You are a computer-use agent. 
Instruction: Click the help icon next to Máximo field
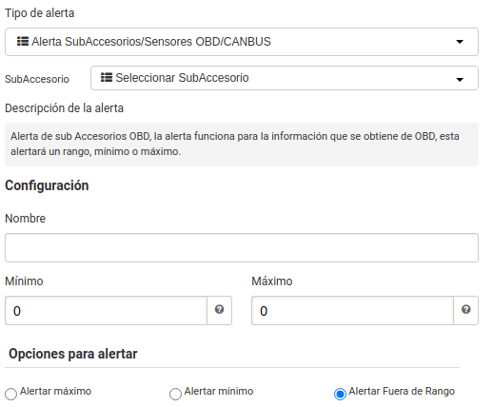pos(466,310)
